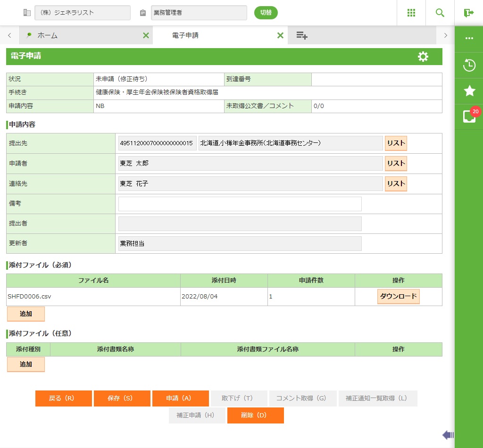The image size is (483, 448).
Task: Click 追加 under 添付ファイル（任意）
Action: [x=26, y=365]
